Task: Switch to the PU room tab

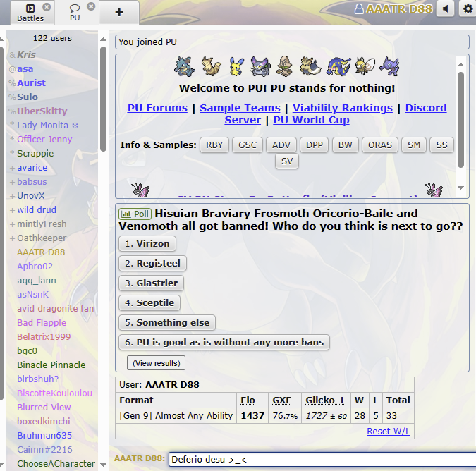Action: pos(75,13)
